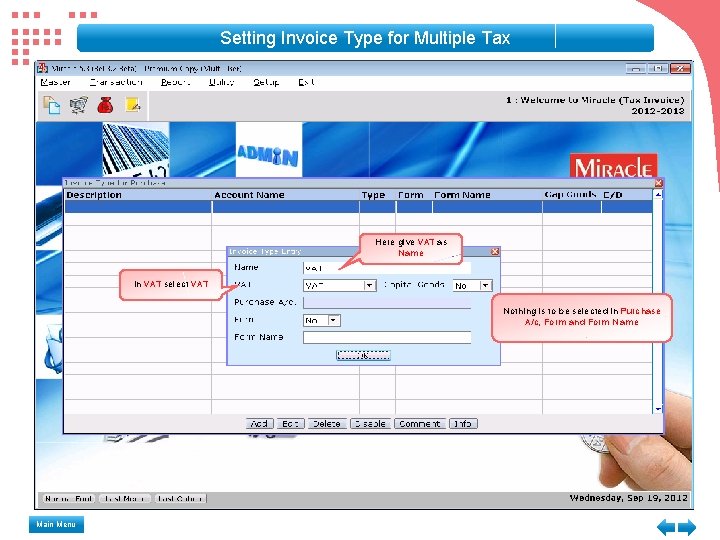This screenshot has height=540, width=720.
Task: Open the shopping cart toolbar icon
Action: tap(79, 105)
